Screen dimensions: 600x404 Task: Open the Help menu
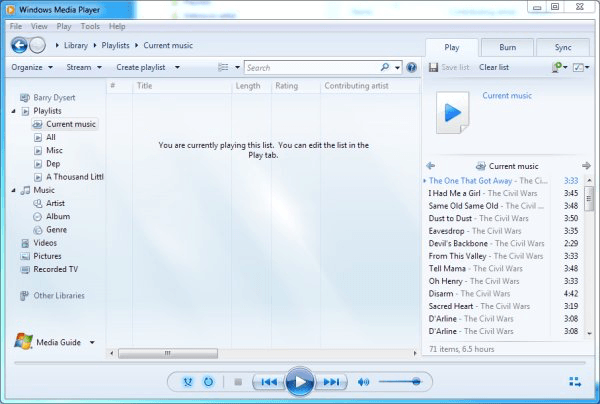pos(117,26)
